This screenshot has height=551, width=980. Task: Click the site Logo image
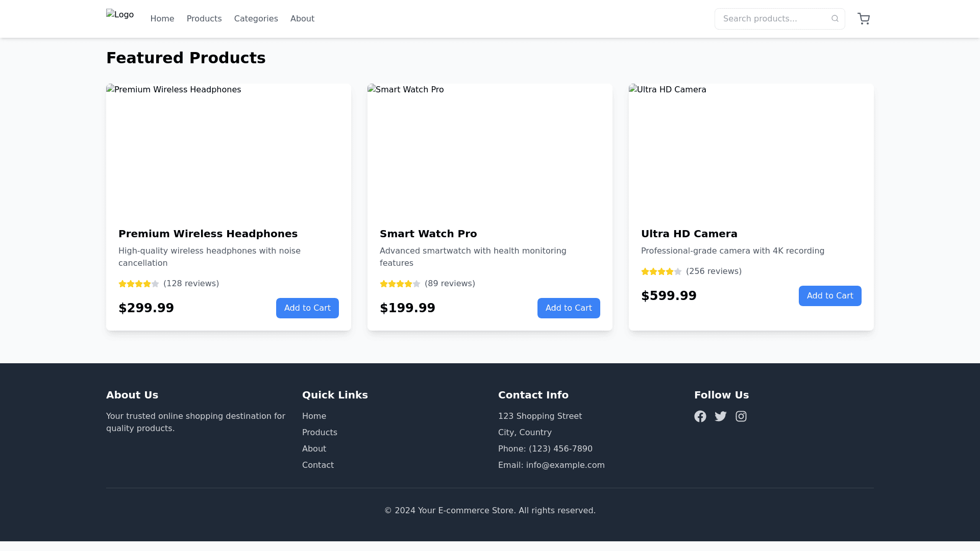pyautogui.click(x=120, y=15)
